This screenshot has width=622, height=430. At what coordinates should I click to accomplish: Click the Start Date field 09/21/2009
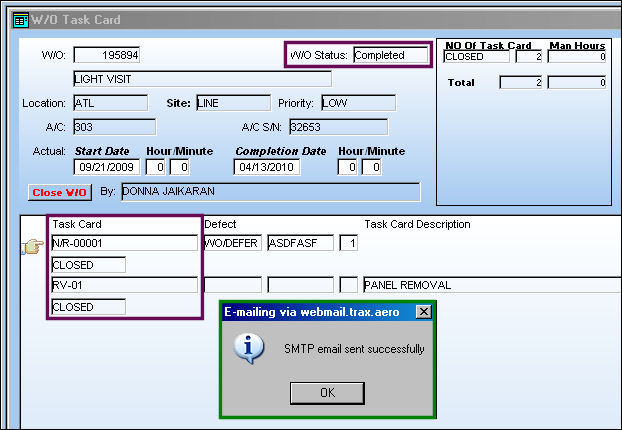click(x=107, y=167)
